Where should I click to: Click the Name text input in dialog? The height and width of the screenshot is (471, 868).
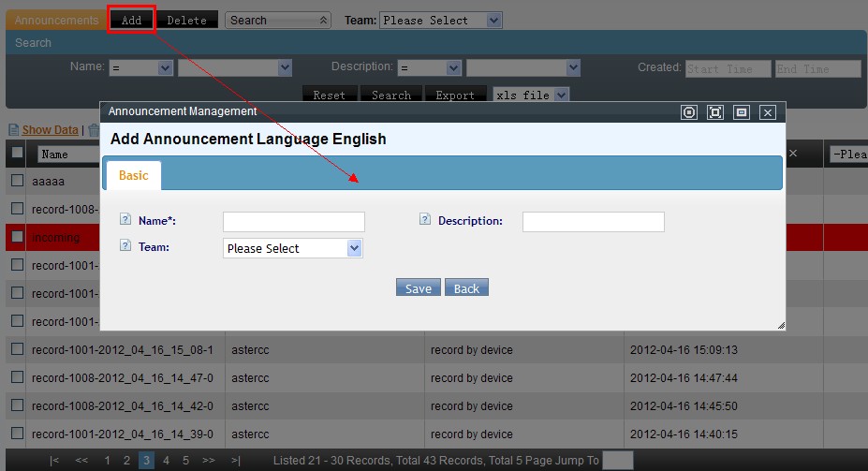tap(293, 222)
